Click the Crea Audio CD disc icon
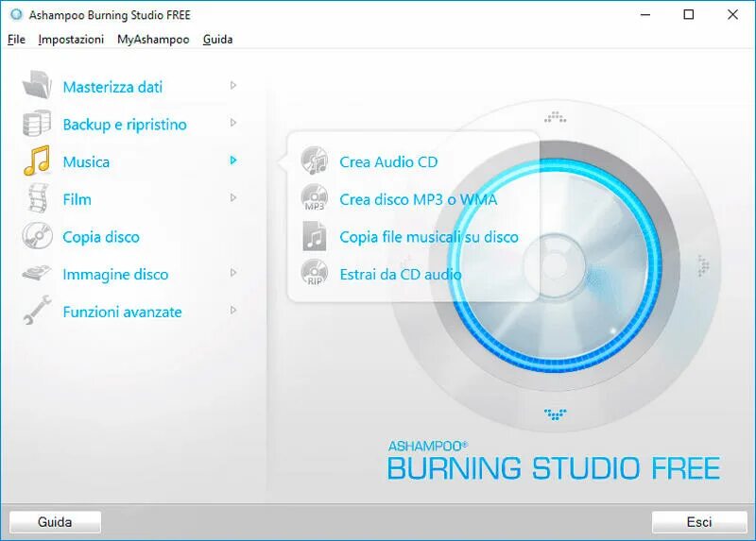Viewport: 756px width, 541px height. coord(315,161)
